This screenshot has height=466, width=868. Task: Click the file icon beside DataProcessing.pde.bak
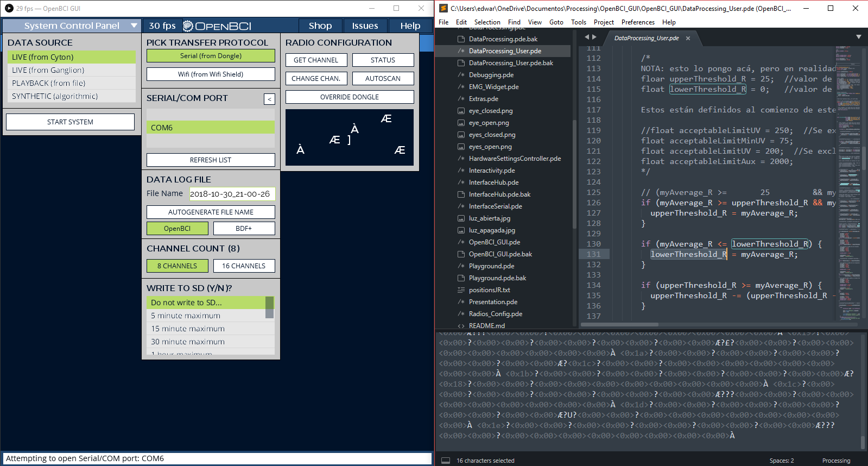(461, 39)
